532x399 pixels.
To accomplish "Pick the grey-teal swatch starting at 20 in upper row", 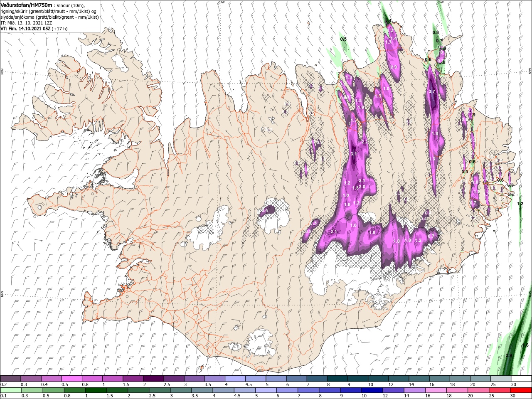I will click(x=480, y=379).
